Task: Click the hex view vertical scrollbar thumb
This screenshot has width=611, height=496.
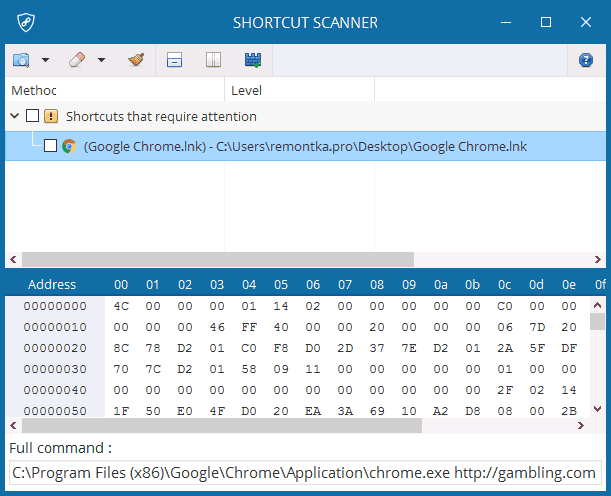Action: [597, 322]
